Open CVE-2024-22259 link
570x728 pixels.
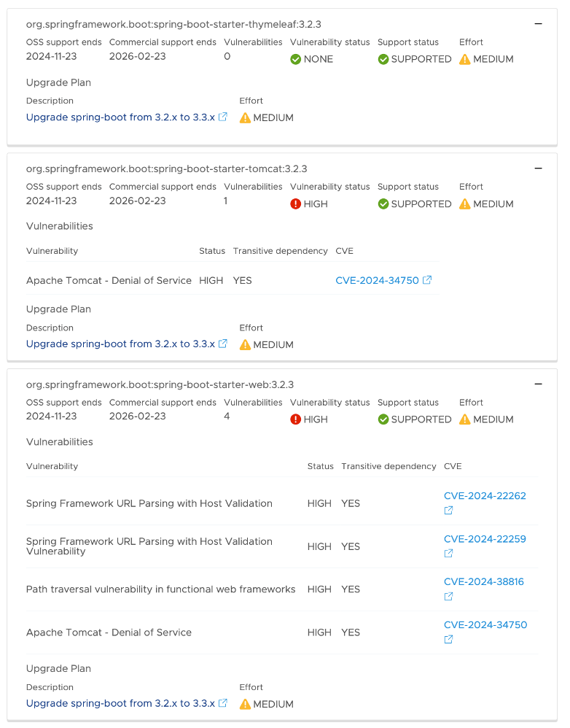tap(485, 539)
